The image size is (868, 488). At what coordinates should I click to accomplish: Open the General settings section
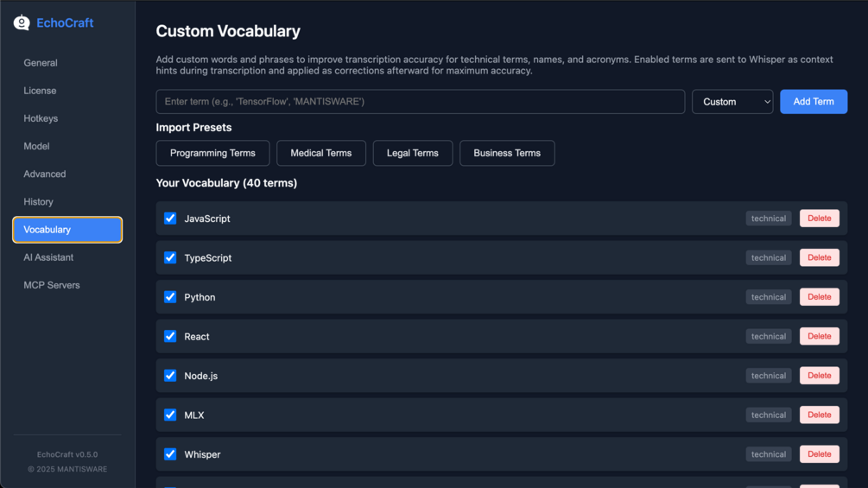click(41, 63)
